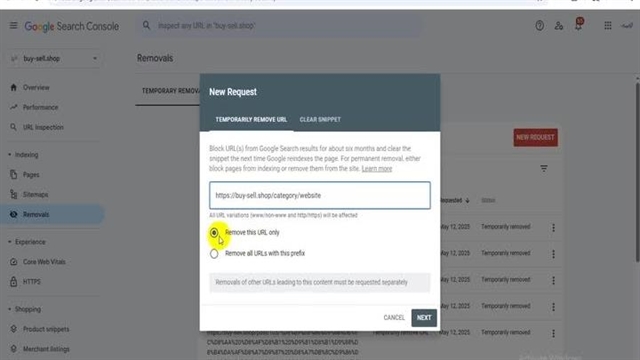Viewport: 640px width, 360px height.
Task: Click the Core Web Vitals gauge icon
Action: 13,262
